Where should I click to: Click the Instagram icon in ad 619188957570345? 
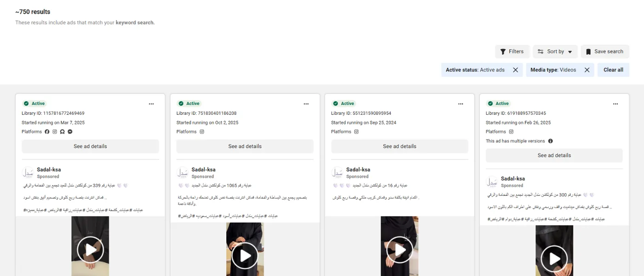[x=511, y=132]
